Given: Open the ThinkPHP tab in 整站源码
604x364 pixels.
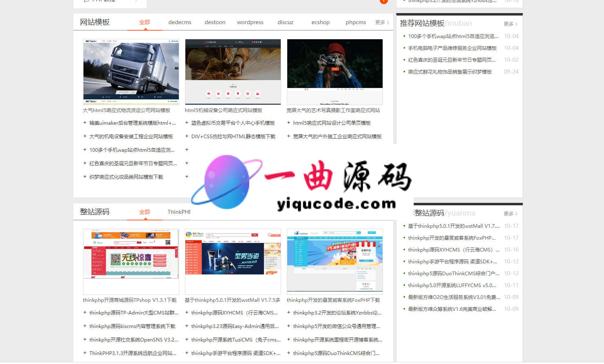Looking at the screenshot, I should pos(179,212).
